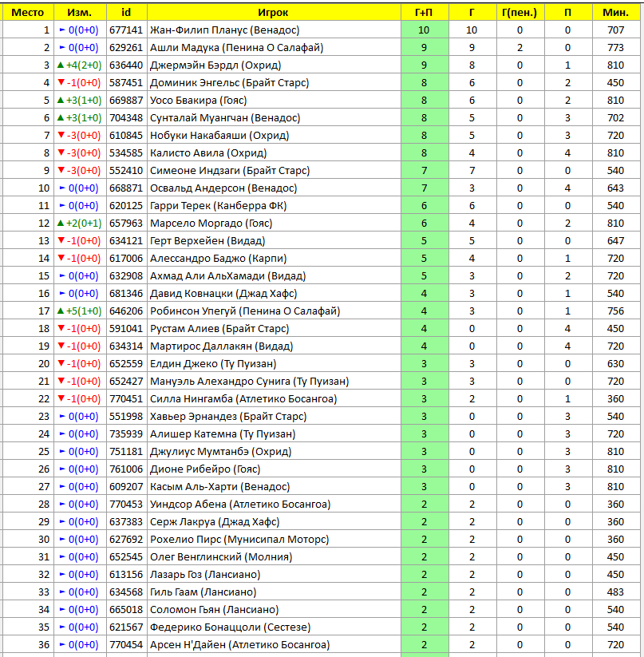This screenshot has height=657, width=644.
Task: Click the green up arrow in Джермэйн Бэрдл row
Action: tap(61, 65)
